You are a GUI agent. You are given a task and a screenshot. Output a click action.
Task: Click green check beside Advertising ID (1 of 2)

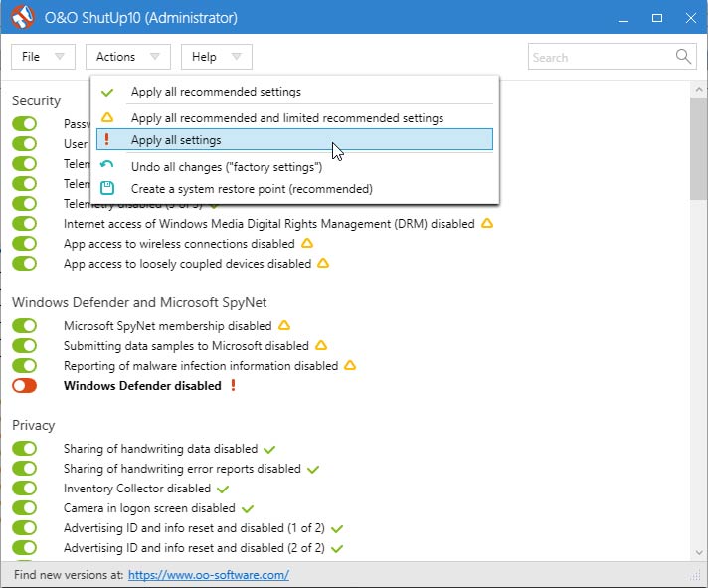point(337,529)
